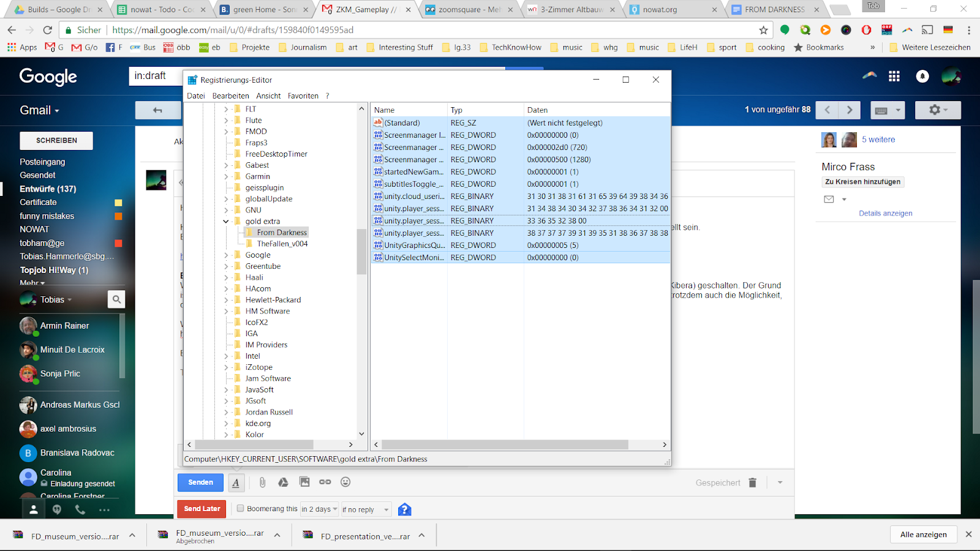Open the 'if no reply' dropdown
Screen dimensions: 980x551
click(366, 509)
